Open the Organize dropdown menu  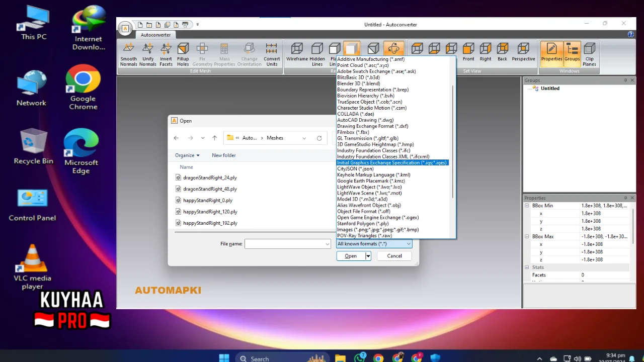click(x=187, y=155)
